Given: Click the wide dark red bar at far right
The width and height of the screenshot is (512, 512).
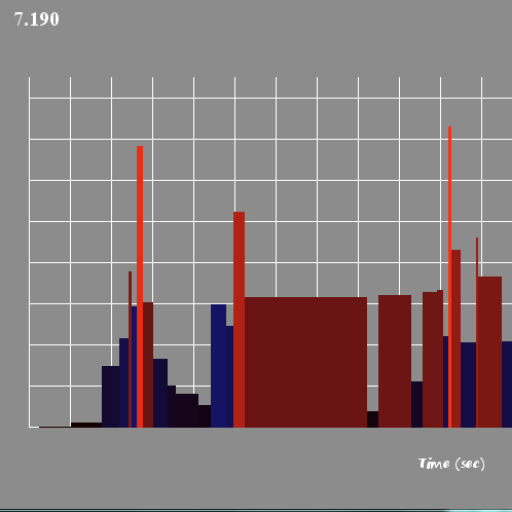Looking at the screenshot, I should (489, 352).
